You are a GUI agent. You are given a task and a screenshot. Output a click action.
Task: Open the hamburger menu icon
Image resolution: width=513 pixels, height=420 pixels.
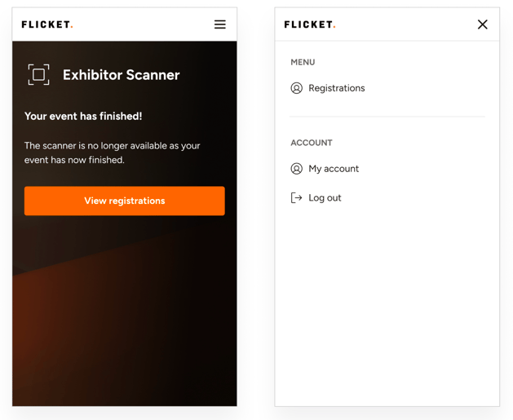click(220, 24)
